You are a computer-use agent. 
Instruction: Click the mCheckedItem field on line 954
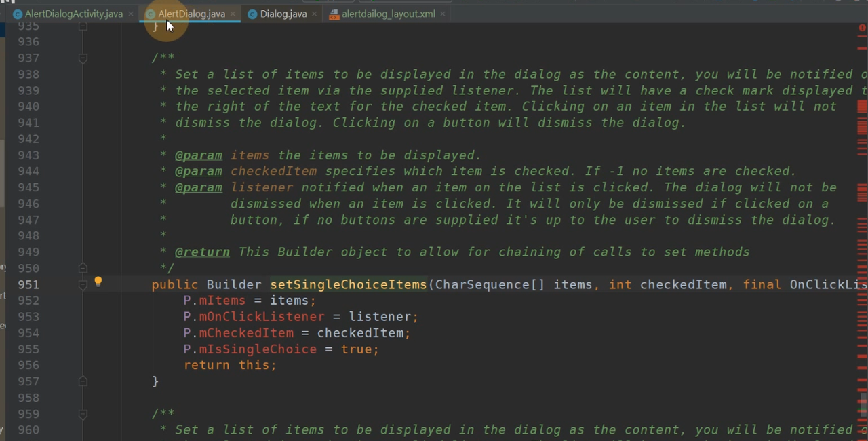pyautogui.click(x=246, y=333)
